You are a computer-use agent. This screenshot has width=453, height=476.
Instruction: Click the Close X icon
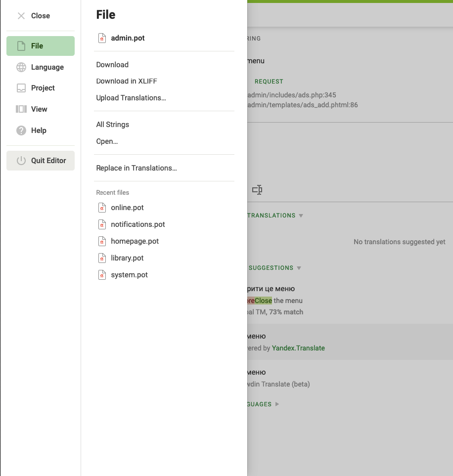21,16
